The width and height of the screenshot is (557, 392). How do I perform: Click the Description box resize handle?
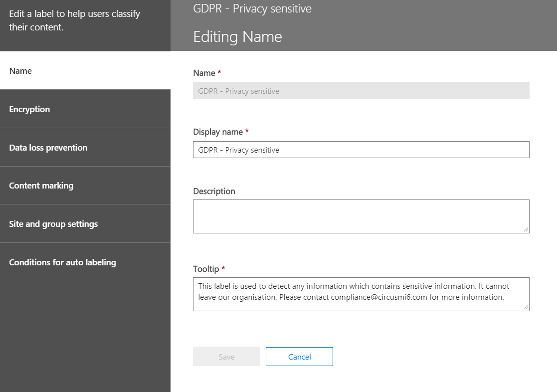coord(527,230)
